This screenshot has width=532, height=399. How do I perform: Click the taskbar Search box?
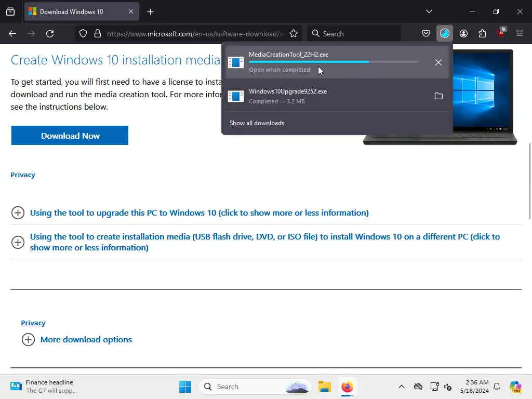[x=255, y=387]
